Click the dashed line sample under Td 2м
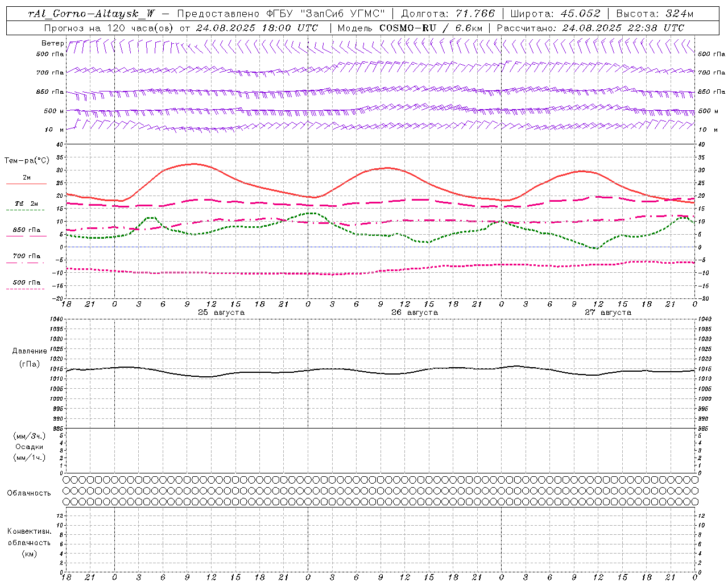The image size is (728, 582). click(26, 210)
